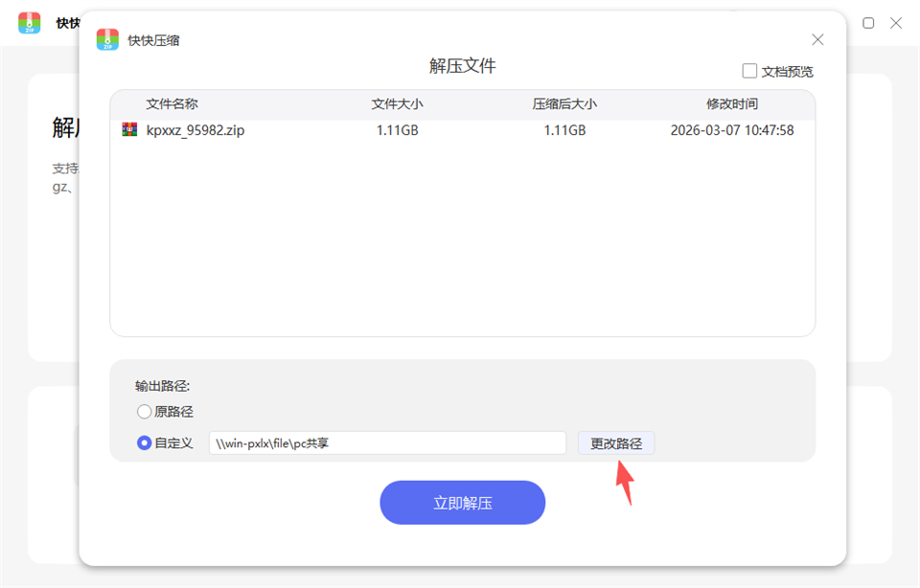920x588 pixels.
Task: Click the 快快压缩 logo in the dialog header
Action: (x=106, y=39)
